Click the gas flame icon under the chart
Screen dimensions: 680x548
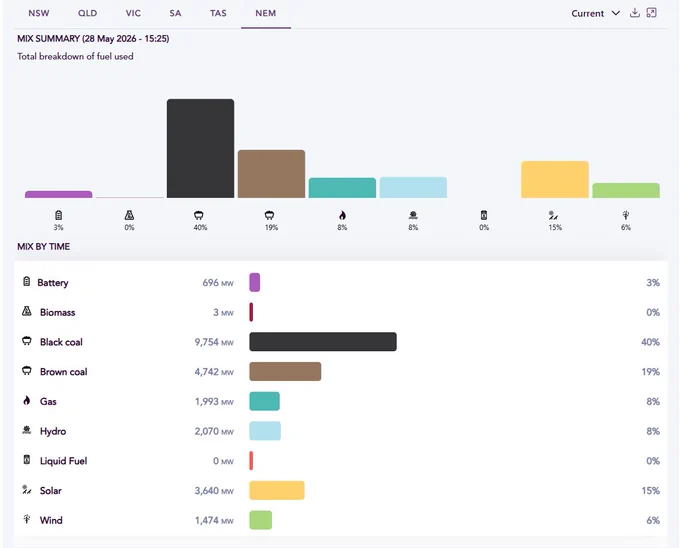pos(342,215)
